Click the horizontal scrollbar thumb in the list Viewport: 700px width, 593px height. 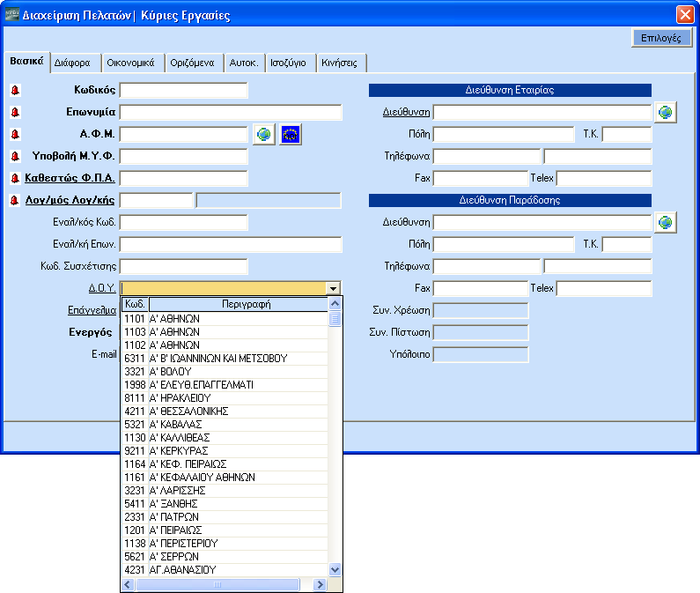click(217, 584)
